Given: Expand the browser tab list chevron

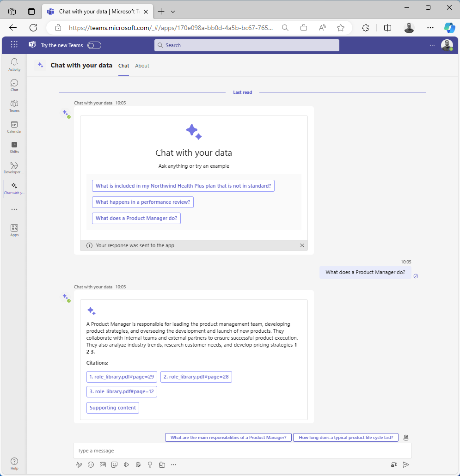Looking at the screenshot, I should click(x=173, y=11).
